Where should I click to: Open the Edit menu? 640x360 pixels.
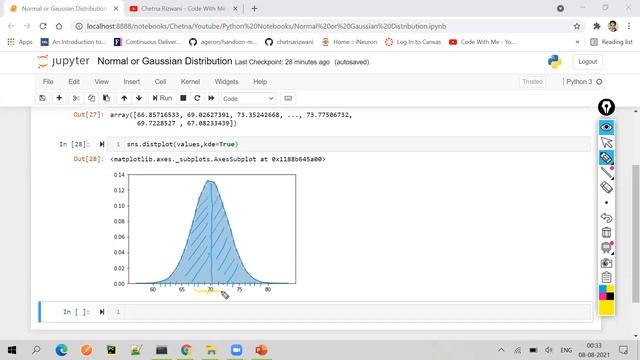[x=74, y=82]
